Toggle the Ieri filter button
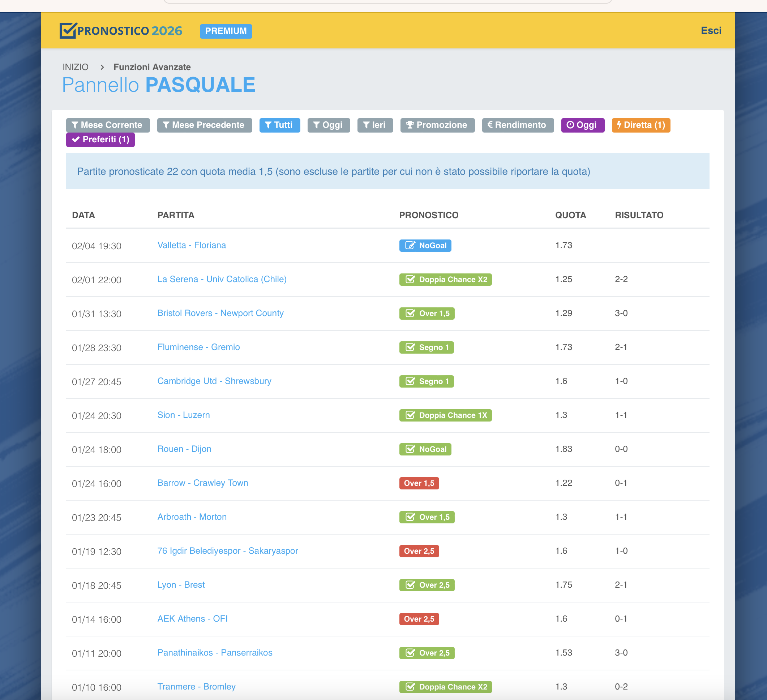 [x=375, y=125]
